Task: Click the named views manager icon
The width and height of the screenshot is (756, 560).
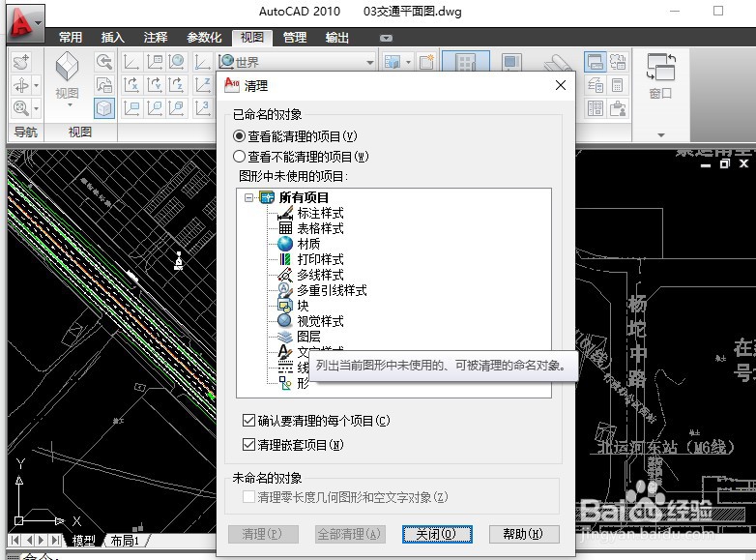Action: (104, 85)
